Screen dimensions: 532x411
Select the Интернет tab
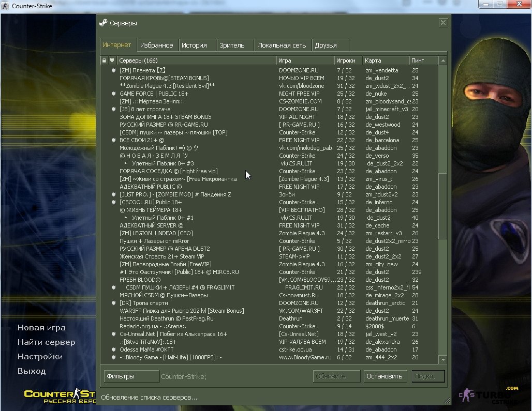point(119,45)
